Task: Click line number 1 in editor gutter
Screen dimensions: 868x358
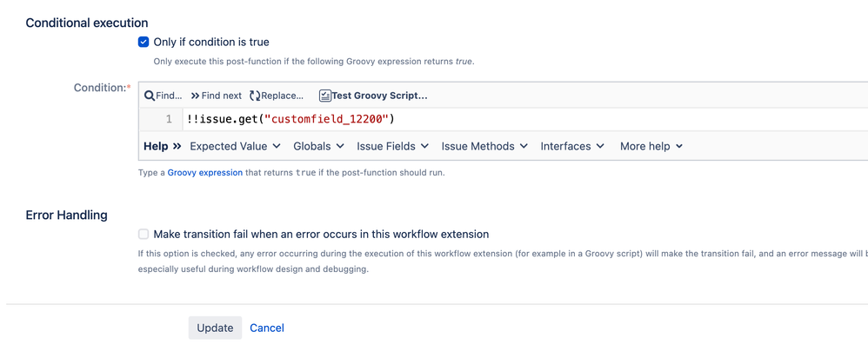Action: coord(169,119)
